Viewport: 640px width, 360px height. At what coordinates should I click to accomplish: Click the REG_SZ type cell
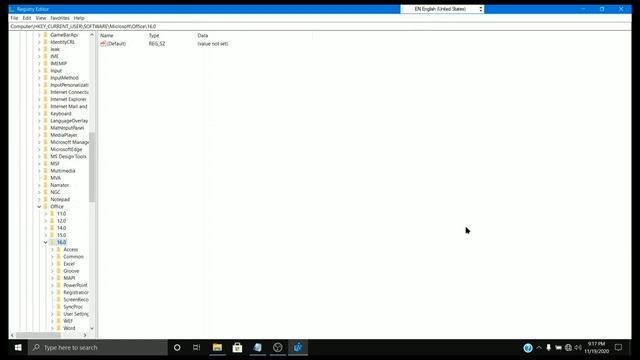tap(157, 43)
